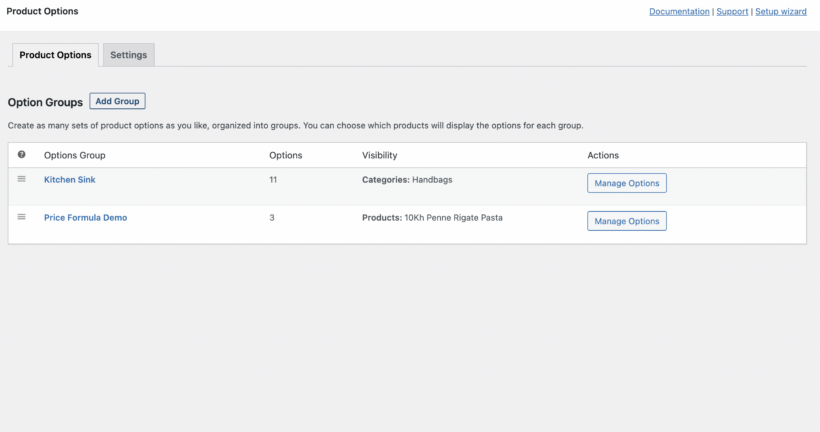The width and height of the screenshot is (820, 432).
Task: Click the Options count column header
Action: click(285, 155)
